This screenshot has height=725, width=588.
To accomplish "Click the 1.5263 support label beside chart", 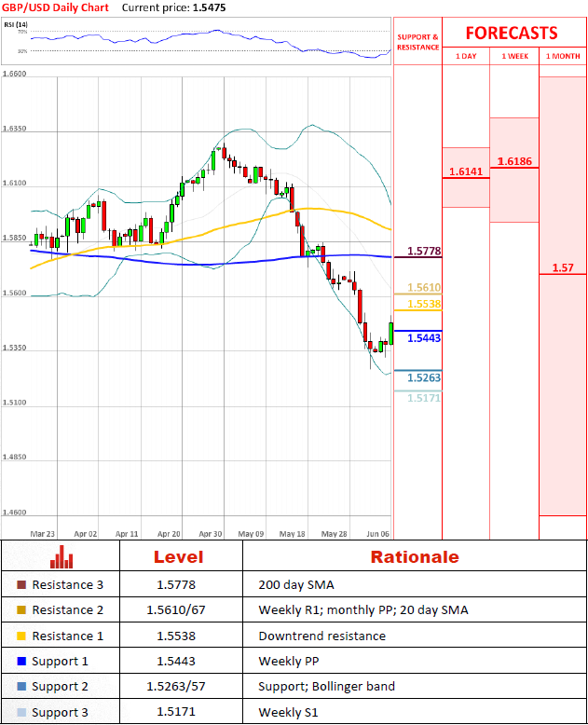I will click(424, 377).
